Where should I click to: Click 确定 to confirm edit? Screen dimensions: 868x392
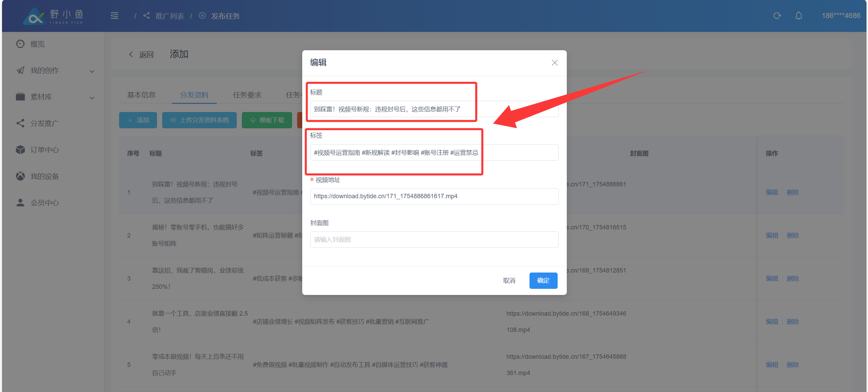(x=543, y=280)
